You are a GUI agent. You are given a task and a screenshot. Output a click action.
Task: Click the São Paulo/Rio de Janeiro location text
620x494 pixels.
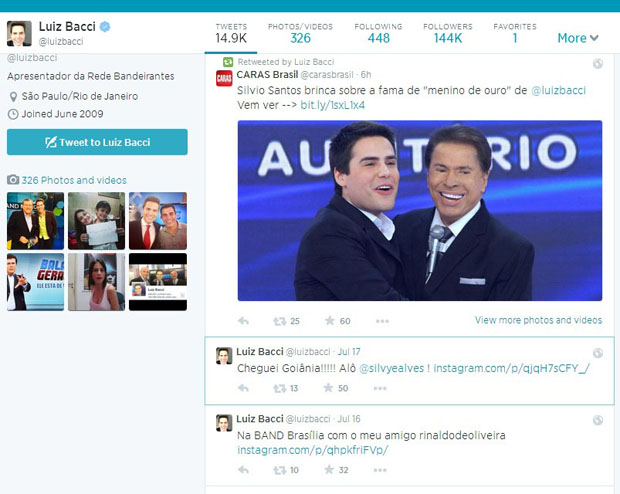point(80,96)
